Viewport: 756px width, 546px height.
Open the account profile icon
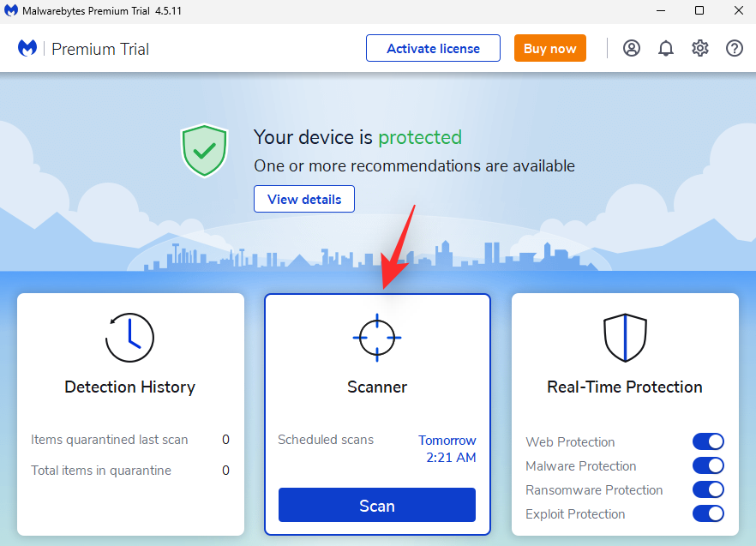point(632,48)
